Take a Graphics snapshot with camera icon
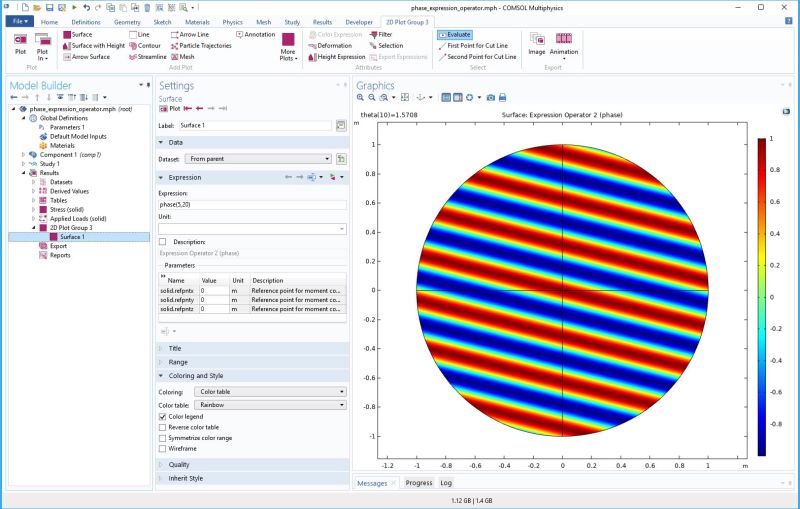 [490, 97]
